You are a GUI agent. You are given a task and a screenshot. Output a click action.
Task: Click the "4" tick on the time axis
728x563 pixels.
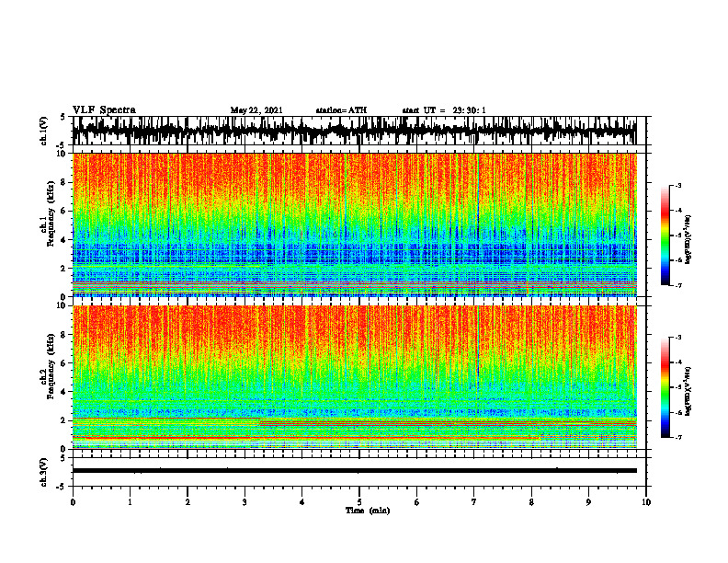pos(302,502)
